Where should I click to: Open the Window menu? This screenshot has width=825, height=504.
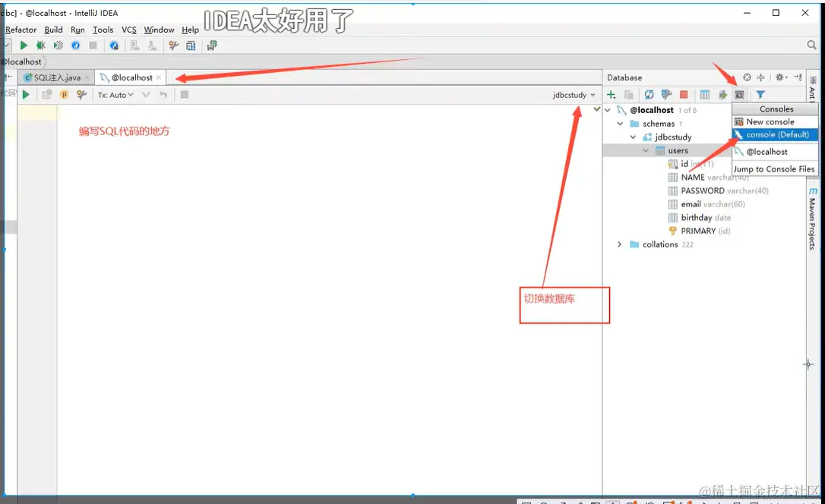[x=159, y=30]
